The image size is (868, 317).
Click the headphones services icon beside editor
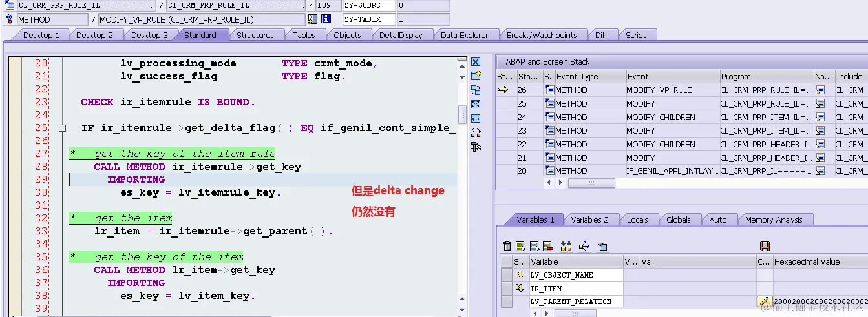[476, 132]
